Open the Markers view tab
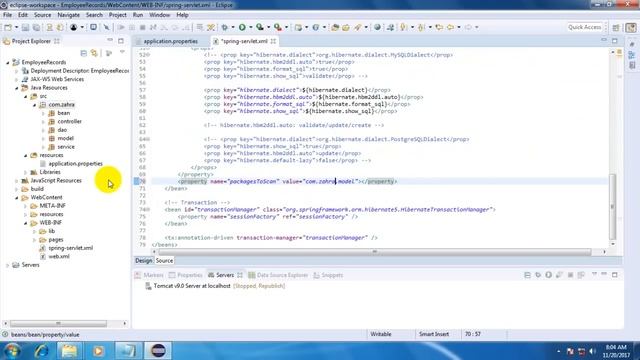The height and width of the screenshot is (360, 640). click(149, 275)
